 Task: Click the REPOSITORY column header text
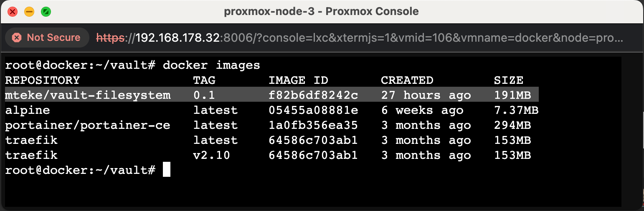coord(42,80)
